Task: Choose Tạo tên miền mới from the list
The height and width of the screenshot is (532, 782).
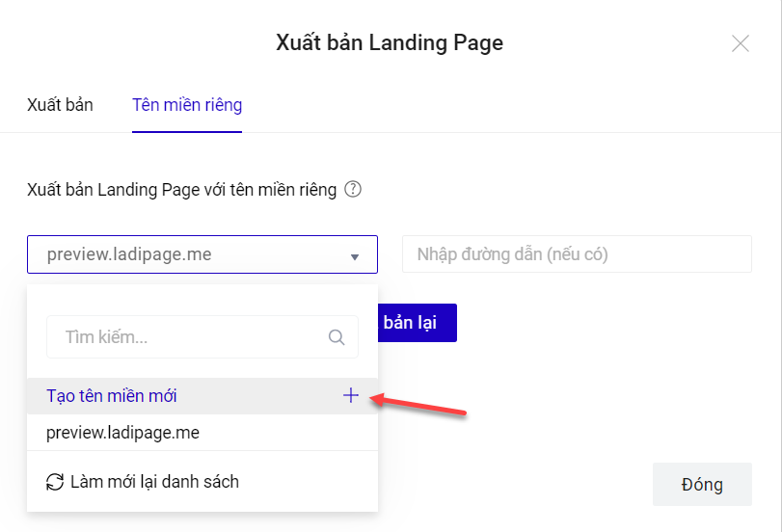Action: click(x=112, y=396)
